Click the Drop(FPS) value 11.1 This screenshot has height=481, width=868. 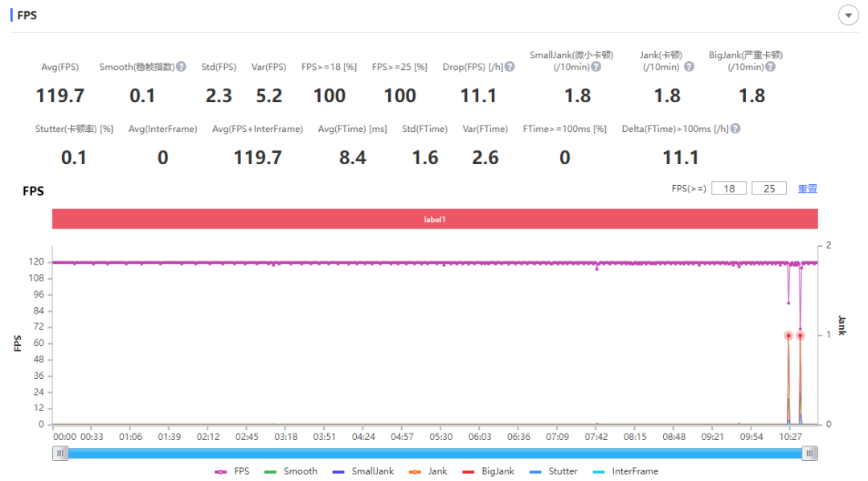coord(478,95)
